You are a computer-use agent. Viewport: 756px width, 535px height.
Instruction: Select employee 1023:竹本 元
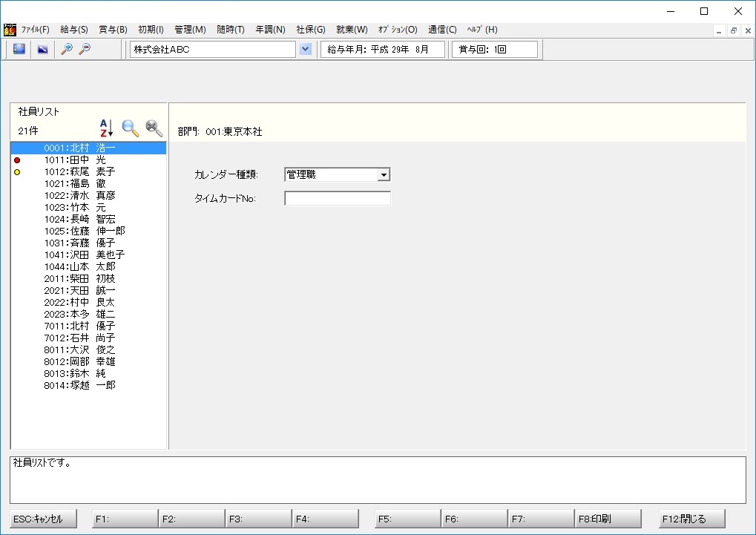click(x=89, y=208)
